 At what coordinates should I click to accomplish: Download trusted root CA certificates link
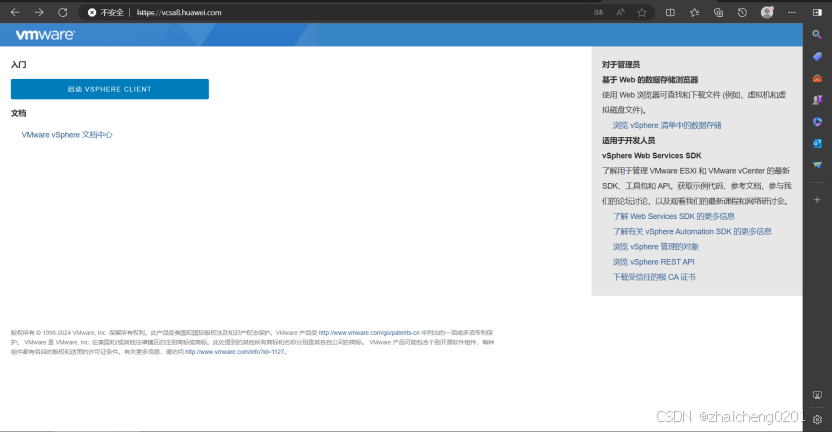coord(654,277)
